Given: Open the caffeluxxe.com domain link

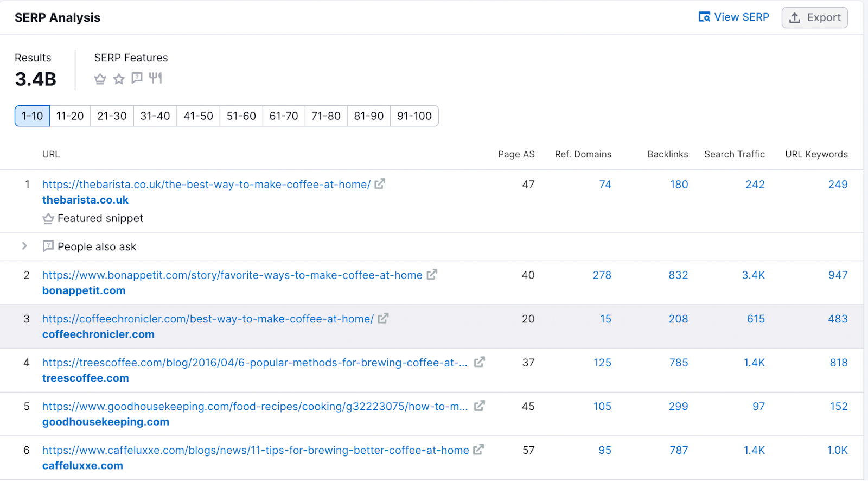Looking at the screenshot, I should point(82,466).
